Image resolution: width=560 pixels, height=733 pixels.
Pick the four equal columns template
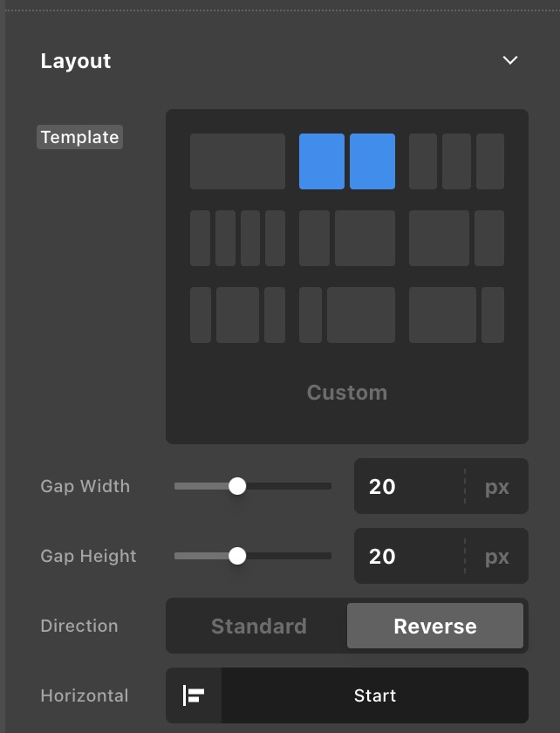[x=237, y=238]
